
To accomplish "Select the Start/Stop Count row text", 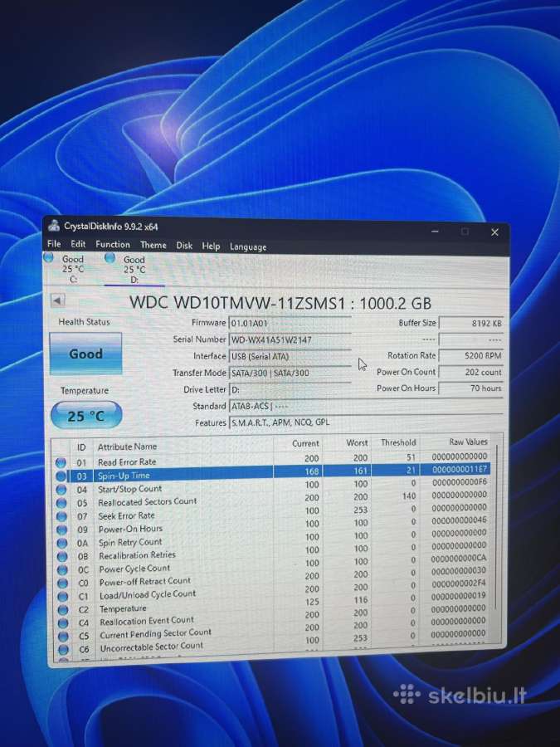I will (x=130, y=489).
